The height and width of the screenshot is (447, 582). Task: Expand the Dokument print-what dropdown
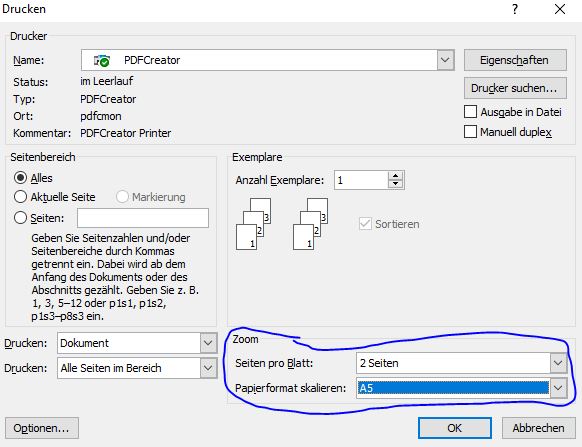coord(208,343)
